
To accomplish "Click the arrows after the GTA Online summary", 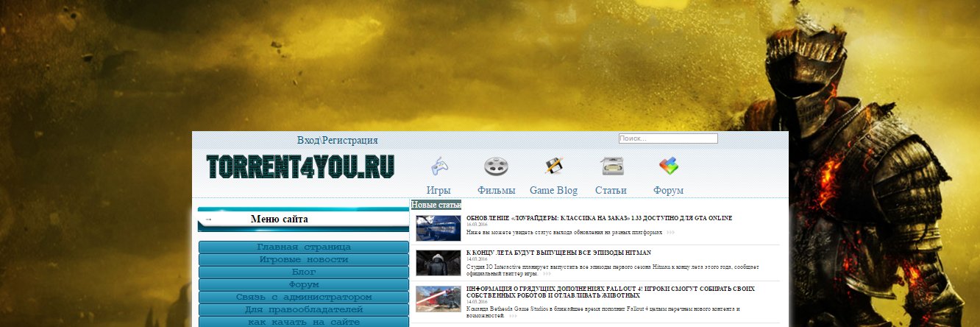I will point(670,233).
